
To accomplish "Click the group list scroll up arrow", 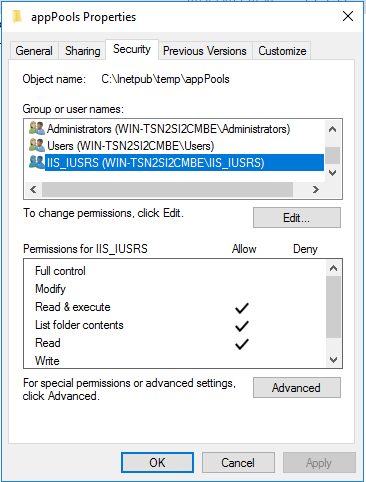I will 332,129.
